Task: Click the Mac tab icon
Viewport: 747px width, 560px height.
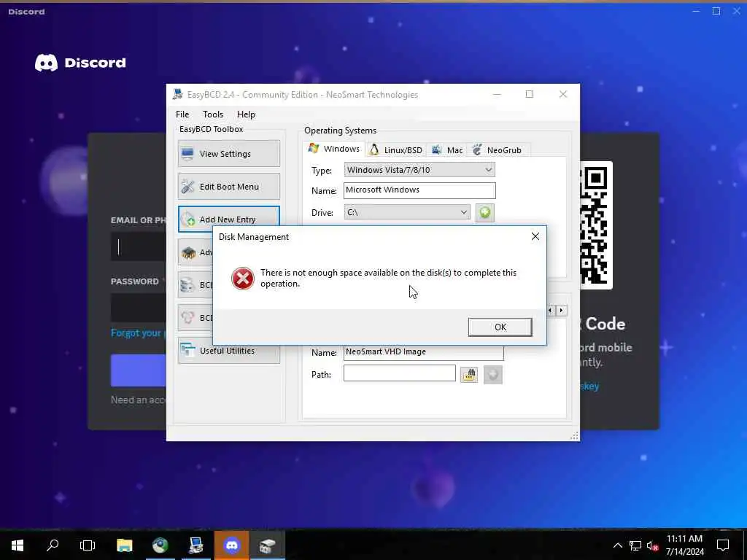Action: point(436,149)
